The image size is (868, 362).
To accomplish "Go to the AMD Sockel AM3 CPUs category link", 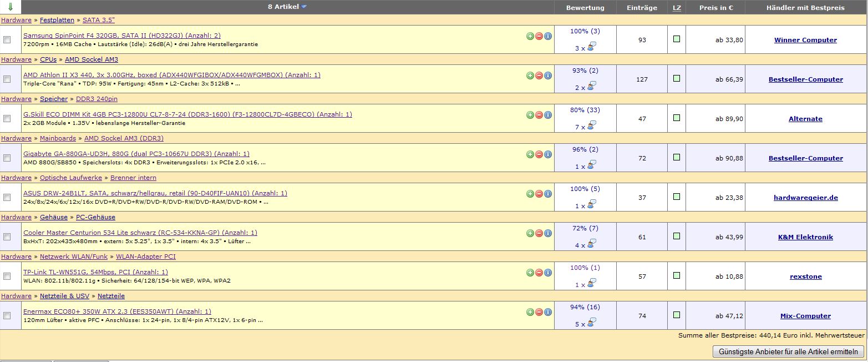I will click(92, 59).
